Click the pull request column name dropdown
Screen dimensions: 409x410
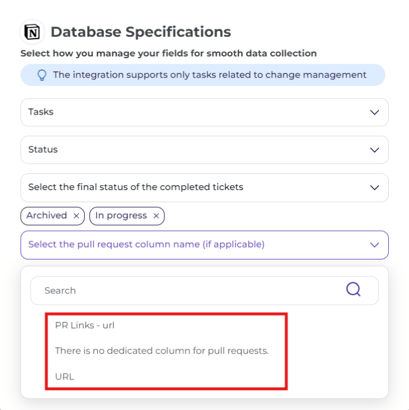pos(204,245)
